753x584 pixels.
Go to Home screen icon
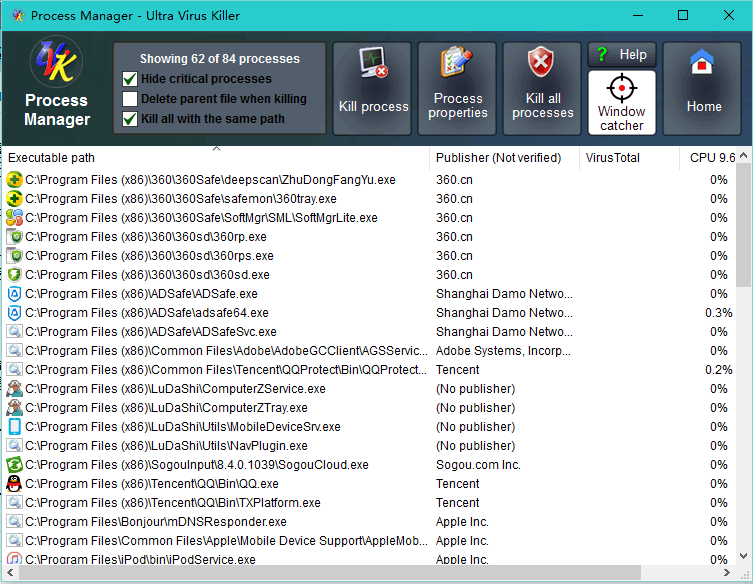[x=703, y=66]
